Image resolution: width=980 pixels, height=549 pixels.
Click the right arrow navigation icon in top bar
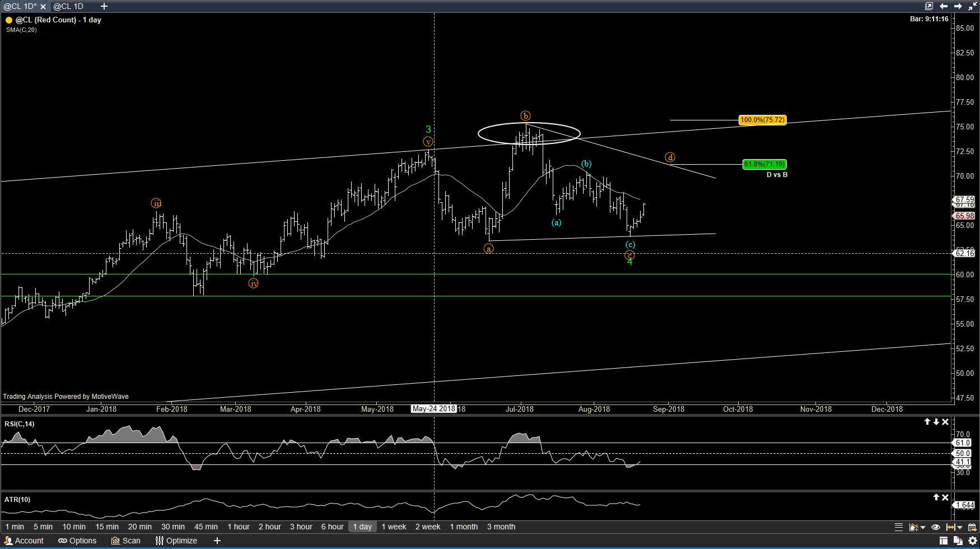[x=958, y=6]
